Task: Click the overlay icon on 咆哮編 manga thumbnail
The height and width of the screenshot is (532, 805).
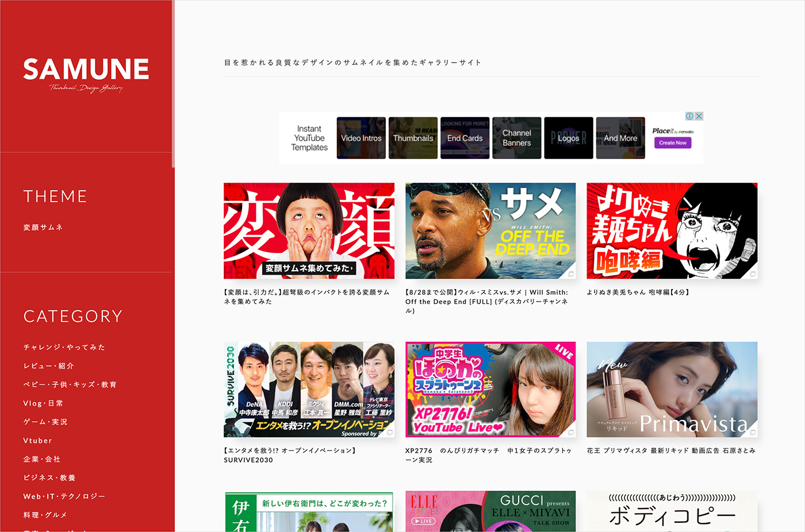Action: pos(752,273)
